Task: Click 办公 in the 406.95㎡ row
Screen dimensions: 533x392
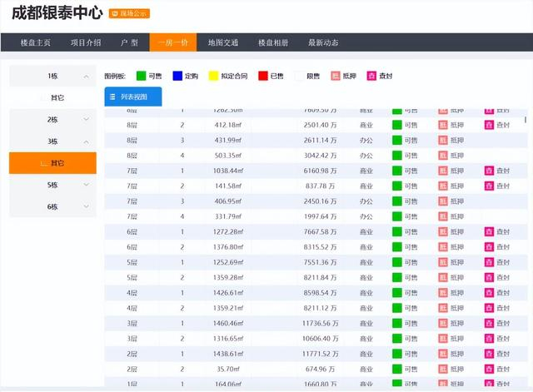Action: coord(366,201)
